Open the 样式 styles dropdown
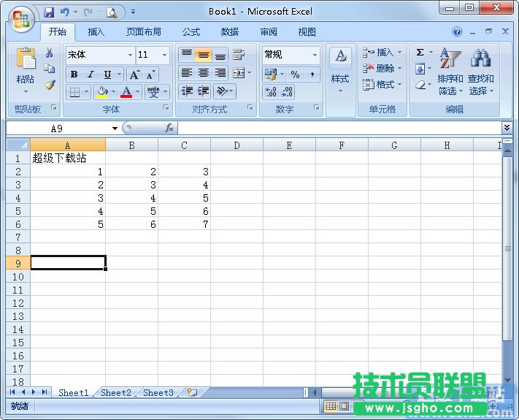 click(340, 81)
